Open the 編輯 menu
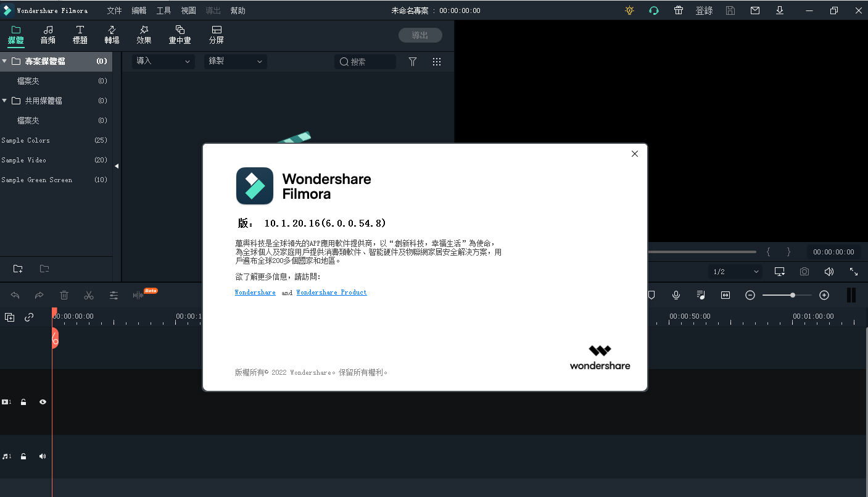Screen dimensions: 868x497 click(139, 10)
